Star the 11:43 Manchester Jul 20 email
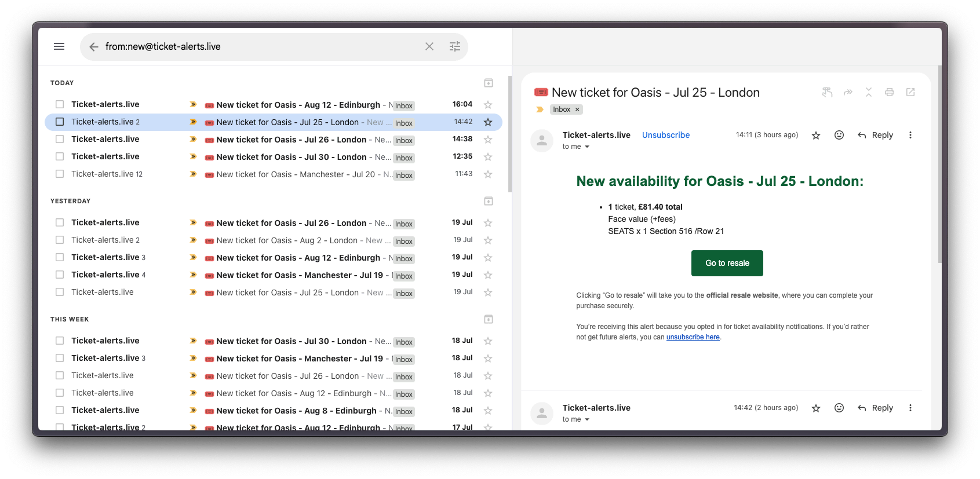 (x=488, y=174)
